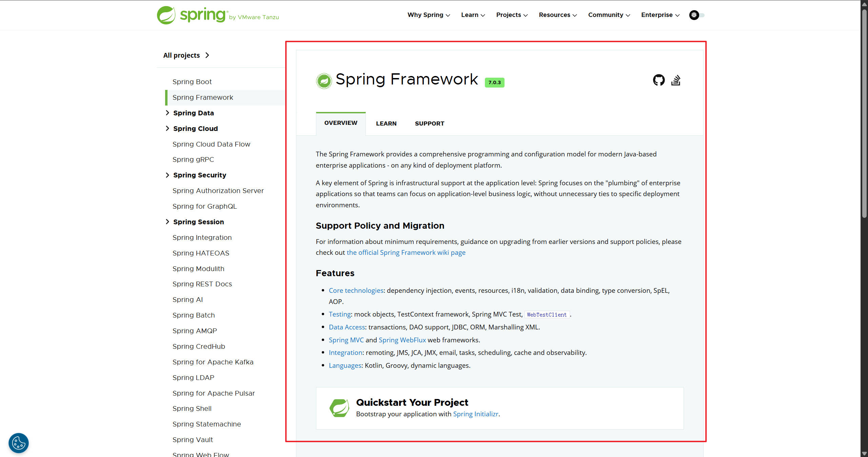Click the Quickstart Spring leaf icon
Image resolution: width=868 pixels, height=457 pixels.
point(339,408)
